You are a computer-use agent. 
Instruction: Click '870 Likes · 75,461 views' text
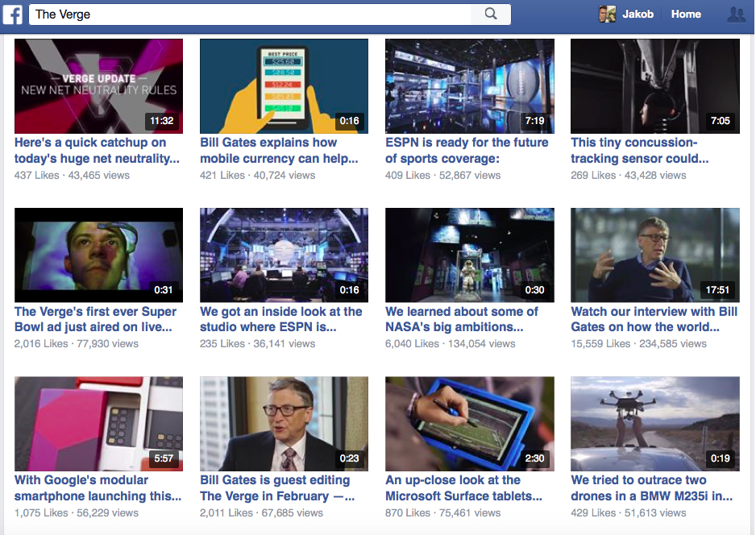443,512
